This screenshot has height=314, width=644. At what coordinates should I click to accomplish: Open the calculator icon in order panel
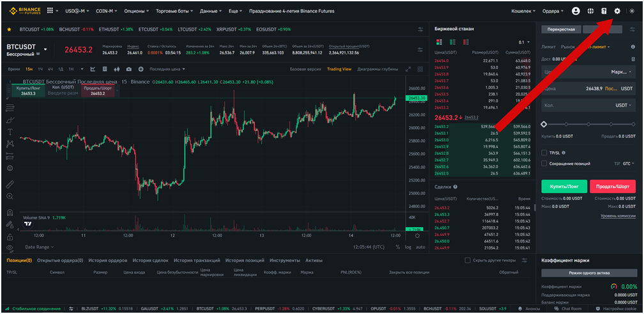point(633,59)
